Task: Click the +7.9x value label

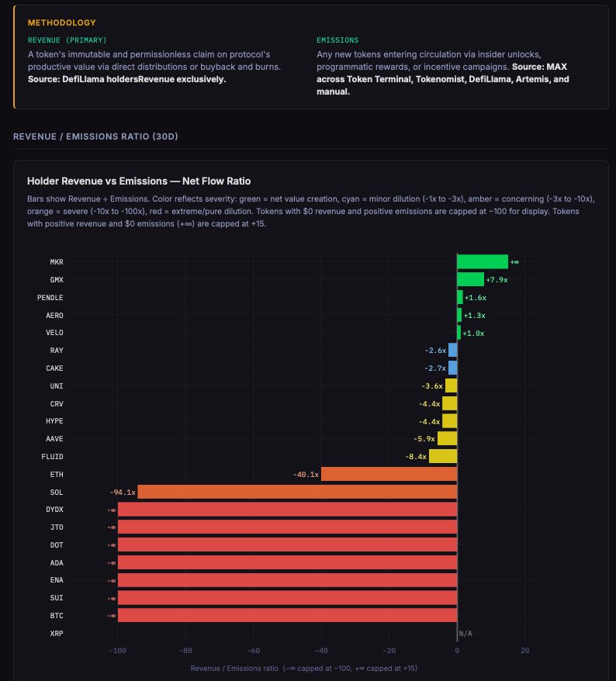Action: click(x=497, y=280)
